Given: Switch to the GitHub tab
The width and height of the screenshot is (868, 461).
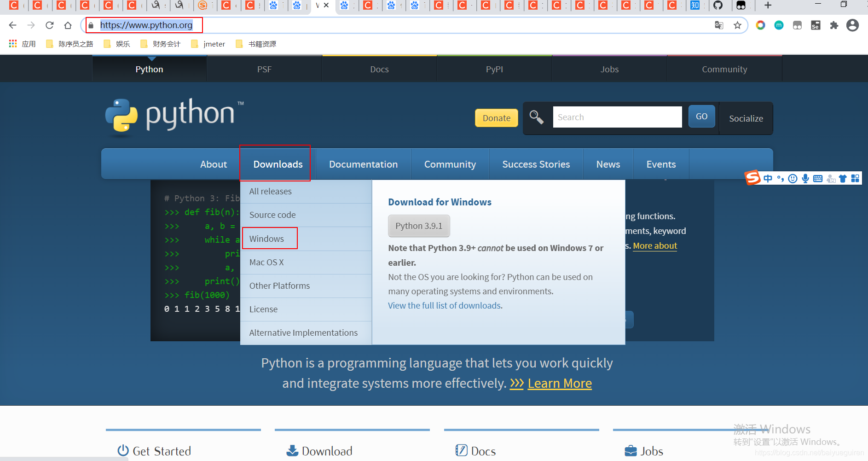Looking at the screenshot, I should [718, 6].
